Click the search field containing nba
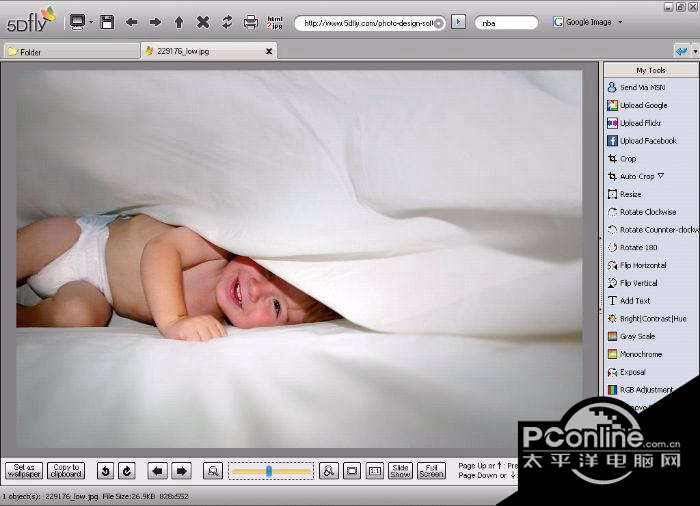700x506 pixels. pos(506,23)
